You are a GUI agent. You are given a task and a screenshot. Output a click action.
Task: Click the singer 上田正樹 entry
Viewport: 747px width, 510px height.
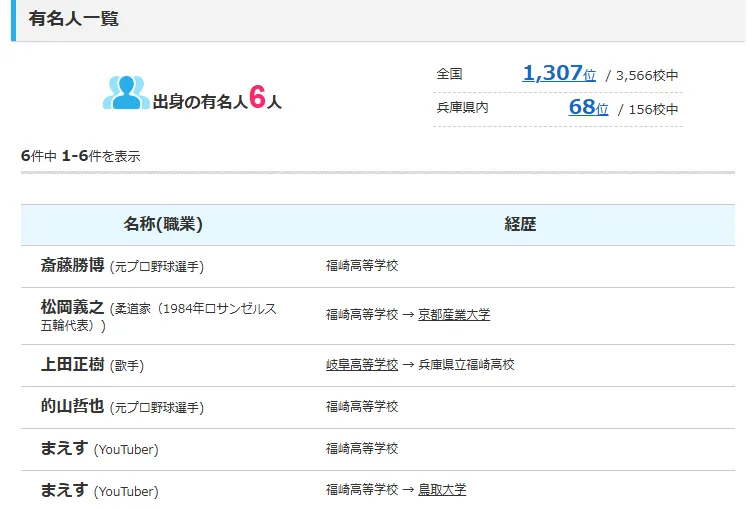pos(73,365)
